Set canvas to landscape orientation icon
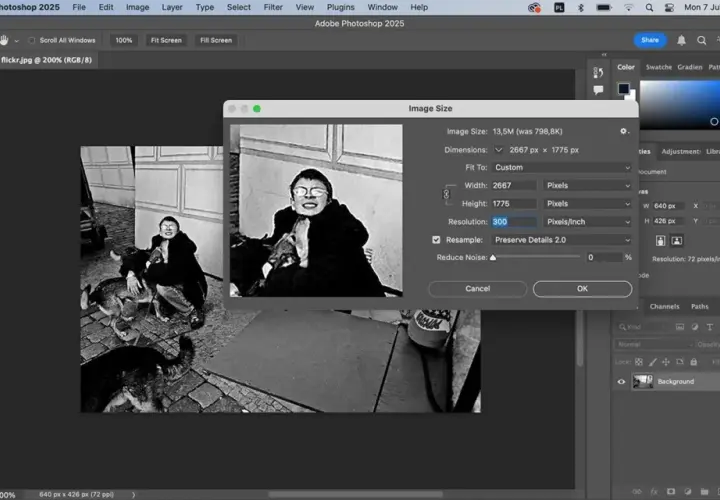This screenshot has width=720, height=500. (x=676, y=241)
